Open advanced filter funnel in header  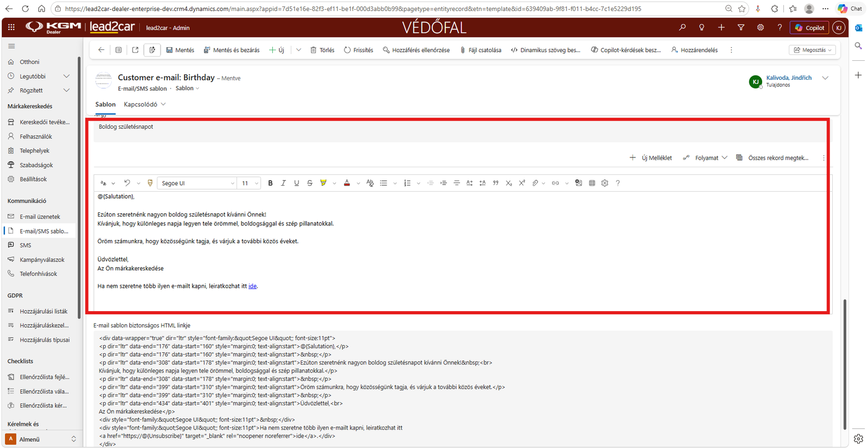[741, 27]
